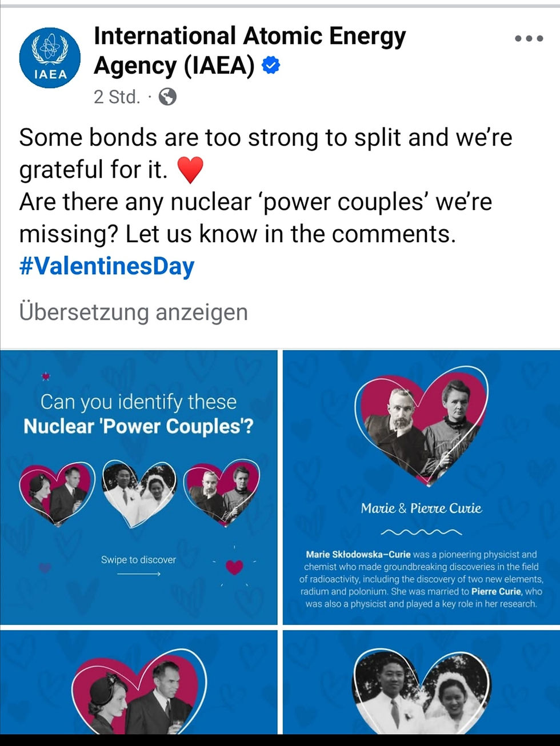Open the #ValentinesDay hashtag page
The width and height of the screenshot is (560, 746).
[x=106, y=265]
